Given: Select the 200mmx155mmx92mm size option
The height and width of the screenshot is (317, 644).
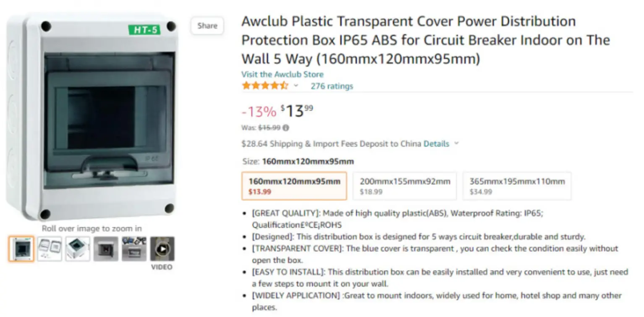Looking at the screenshot, I should 405,186.
